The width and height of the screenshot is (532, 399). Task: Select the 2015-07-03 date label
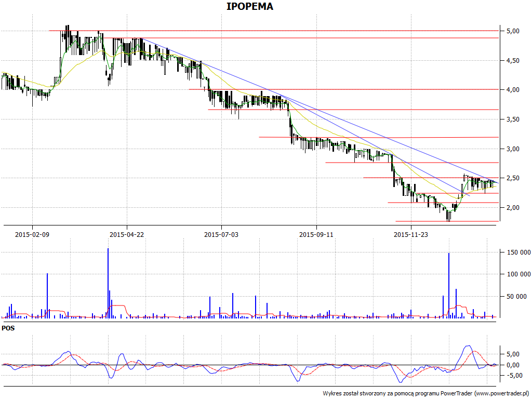coord(221,234)
